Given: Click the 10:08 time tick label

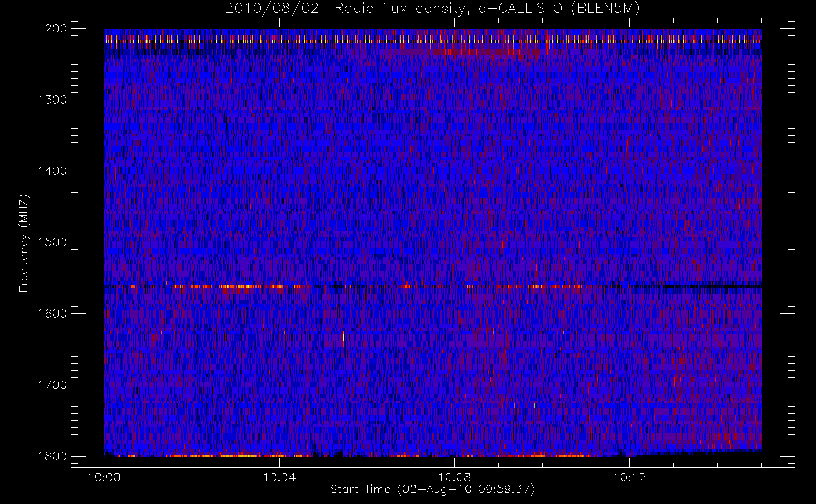Looking at the screenshot, I should (454, 477).
